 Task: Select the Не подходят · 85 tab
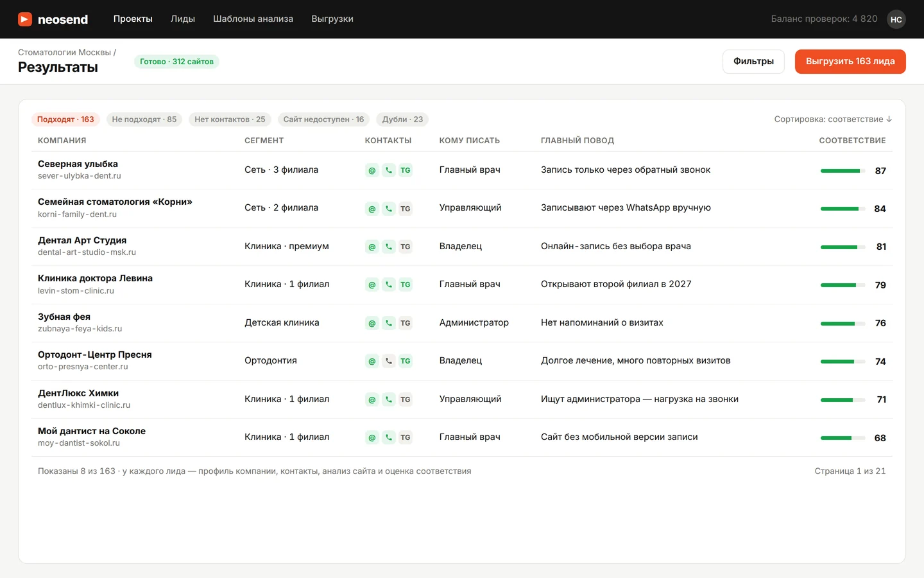[144, 119]
